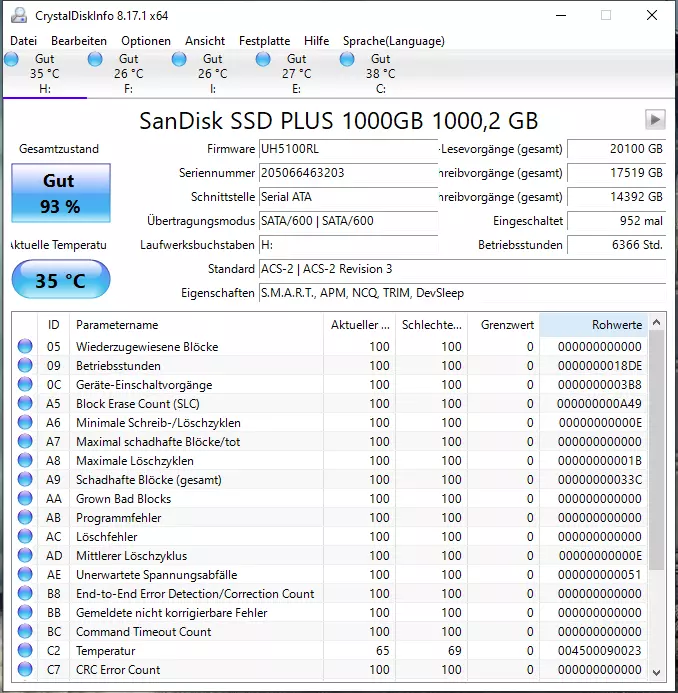The image size is (678, 693).
Task: Click the next disk arrow button
Action: tap(655, 120)
